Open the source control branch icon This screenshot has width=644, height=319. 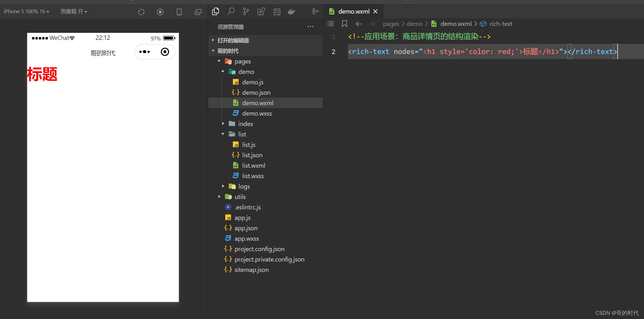pyautogui.click(x=246, y=12)
